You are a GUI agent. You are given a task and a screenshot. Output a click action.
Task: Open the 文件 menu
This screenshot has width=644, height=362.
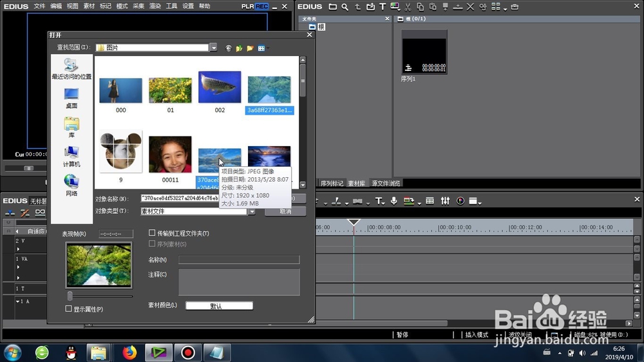point(39,6)
